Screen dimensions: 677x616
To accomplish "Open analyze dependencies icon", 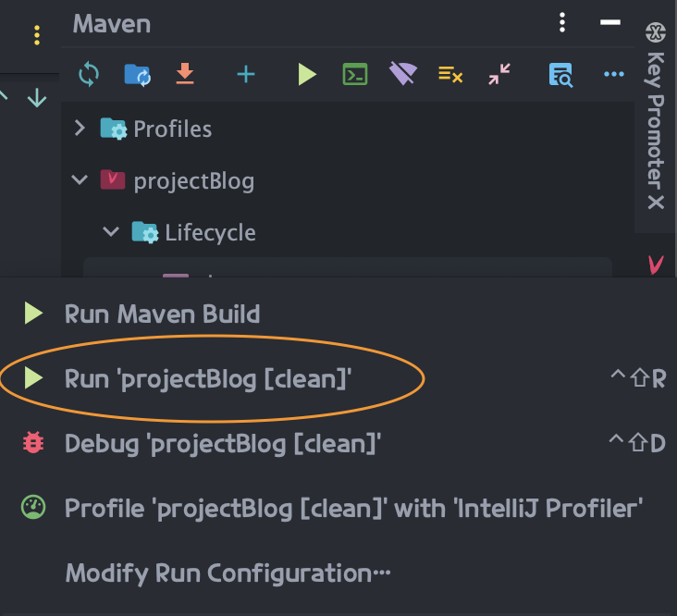I will click(560, 75).
